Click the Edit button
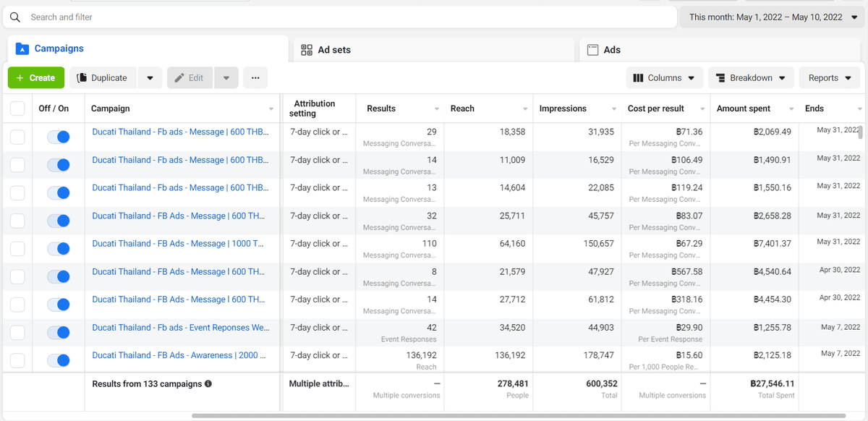Image resolution: width=868 pixels, height=421 pixels. coord(190,78)
